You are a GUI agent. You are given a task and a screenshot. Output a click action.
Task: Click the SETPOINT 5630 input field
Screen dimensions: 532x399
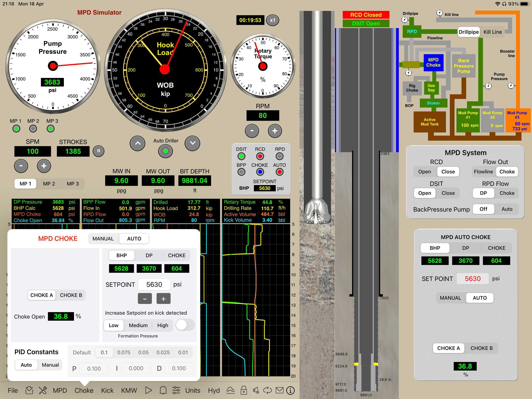pyautogui.click(x=154, y=284)
